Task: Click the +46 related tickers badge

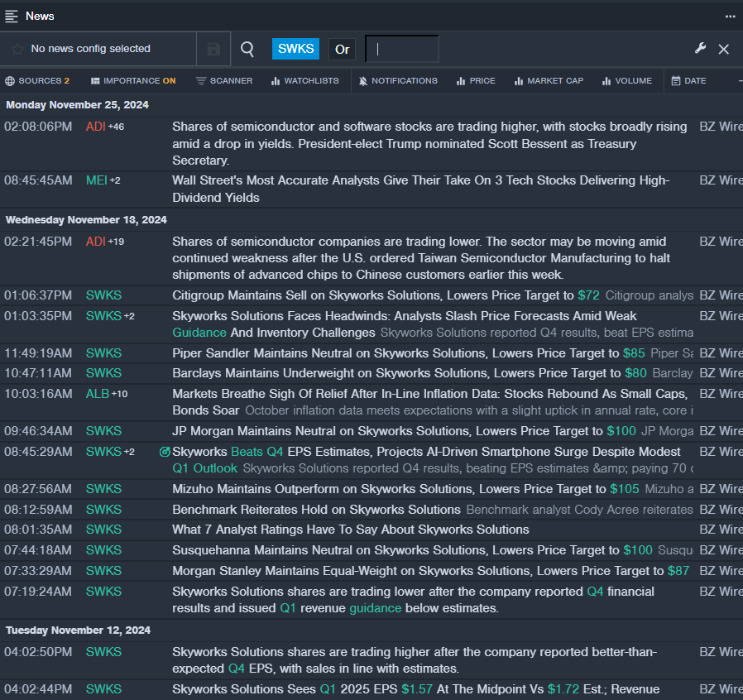Action: (116, 127)
